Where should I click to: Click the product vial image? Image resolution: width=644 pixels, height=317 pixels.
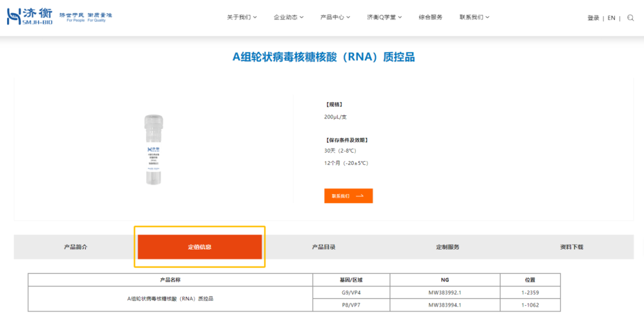[153, 150]
